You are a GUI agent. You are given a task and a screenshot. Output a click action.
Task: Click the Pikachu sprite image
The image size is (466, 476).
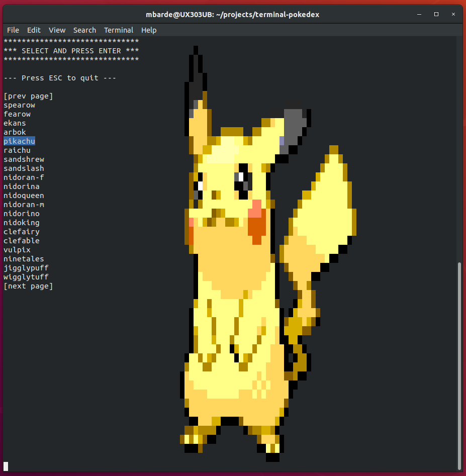[x=268, y=253]
